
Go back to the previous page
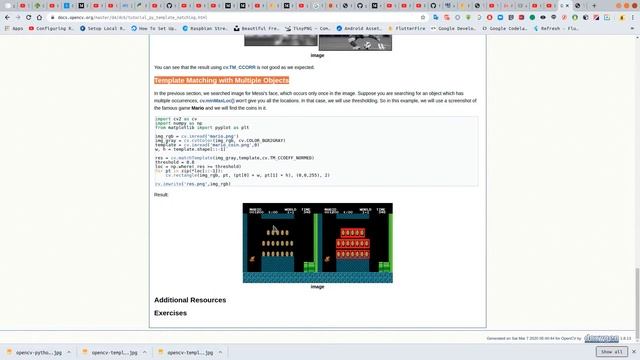click(x=7, y=18)
